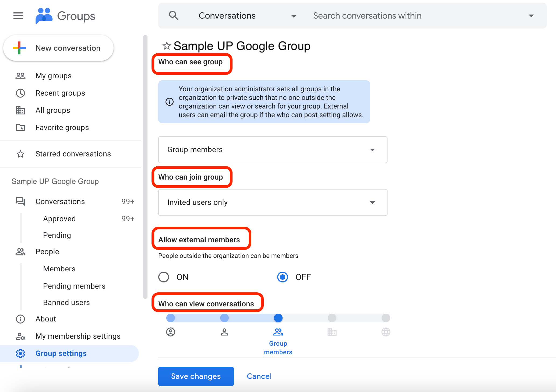Image resolution: width=556 pixels, height=392 pixels.
Task: Open advanced search options arrow
Action: coord(531,16)
